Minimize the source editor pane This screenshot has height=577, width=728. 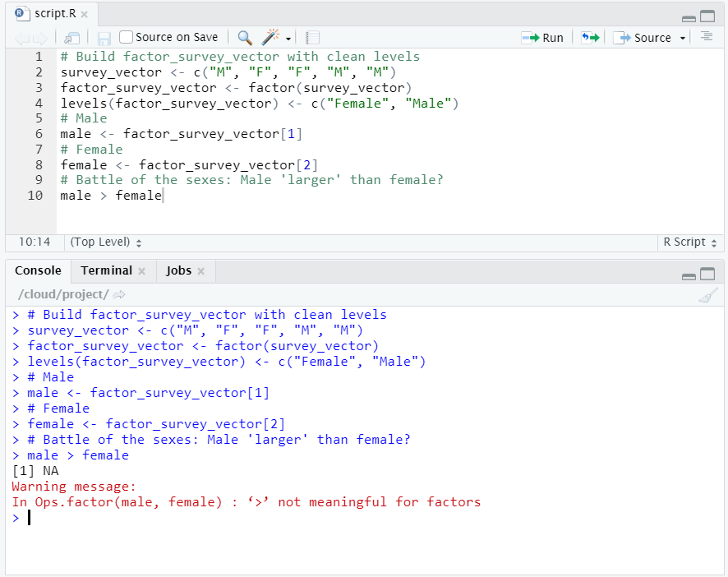(x=689, y=19)
